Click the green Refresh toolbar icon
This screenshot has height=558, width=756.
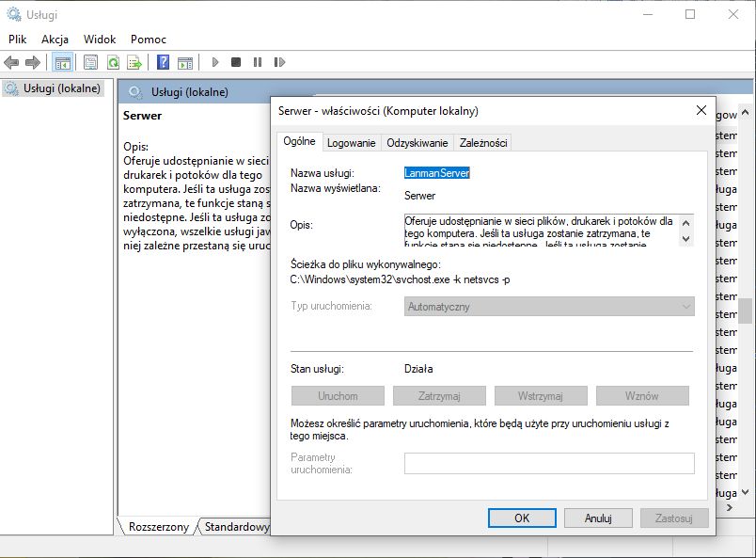coord(113,62)
